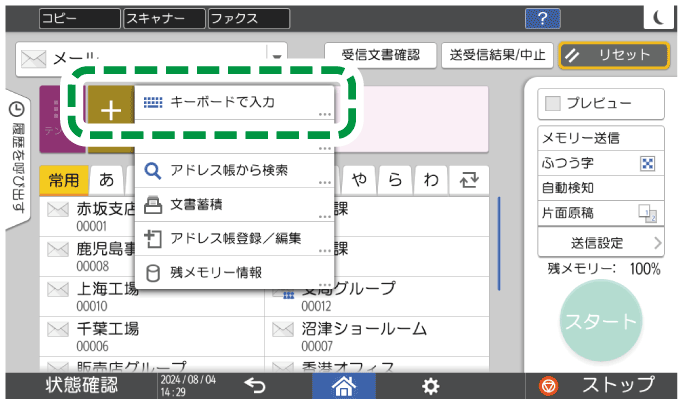Switch to the や tab
This screenshot has width=683, height=404.
(x=360, y=180)
